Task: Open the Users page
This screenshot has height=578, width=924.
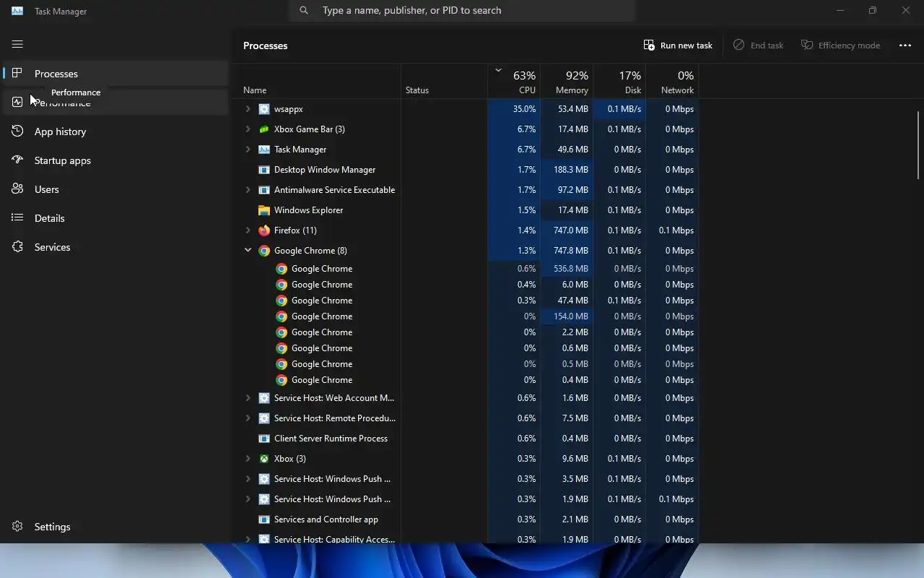Action: point(115,189)
